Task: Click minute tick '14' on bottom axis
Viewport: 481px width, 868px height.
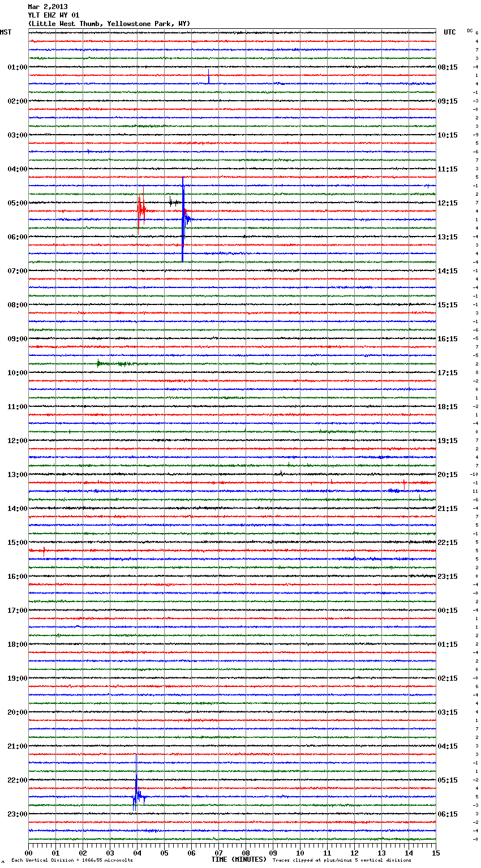Action: point(409,853)
